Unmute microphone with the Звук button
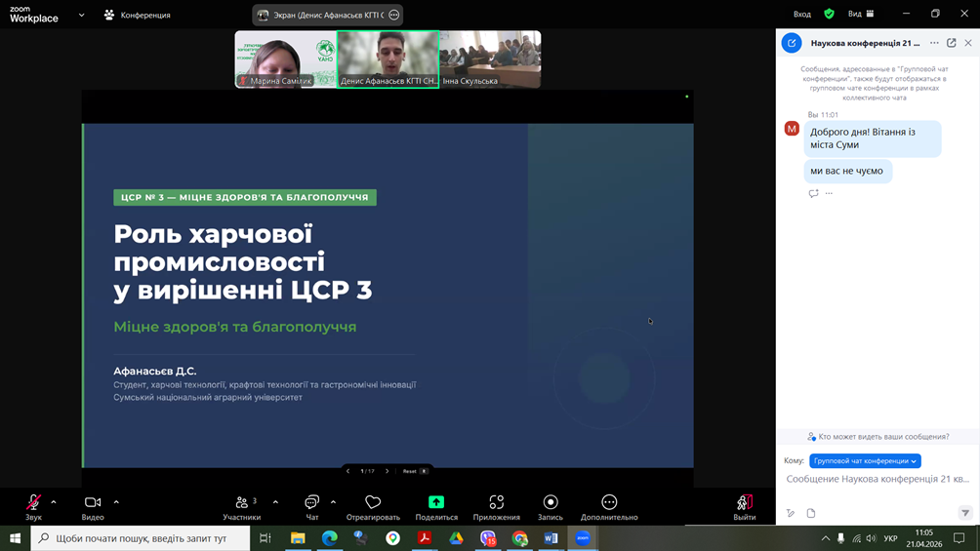Viewport: 980px width, 551px height. (x=33, y=502)
